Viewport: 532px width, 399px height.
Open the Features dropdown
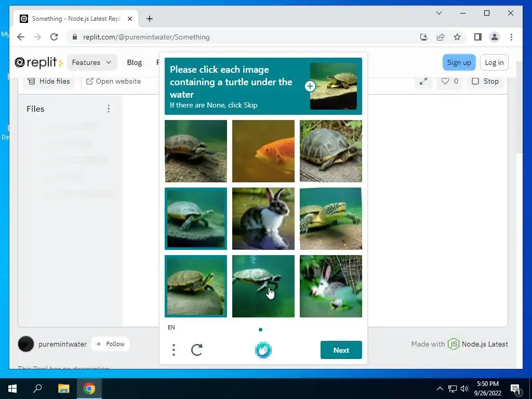click(x=91, y=62)
